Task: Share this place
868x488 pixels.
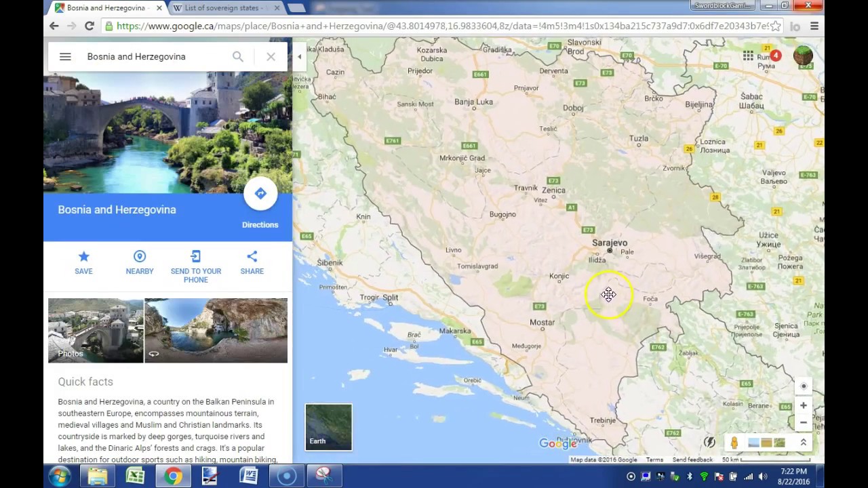Action: click(x=252, y=262)
